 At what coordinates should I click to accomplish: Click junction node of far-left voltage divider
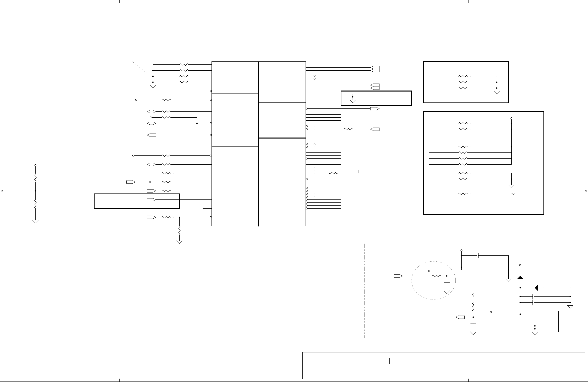point(36,191)
